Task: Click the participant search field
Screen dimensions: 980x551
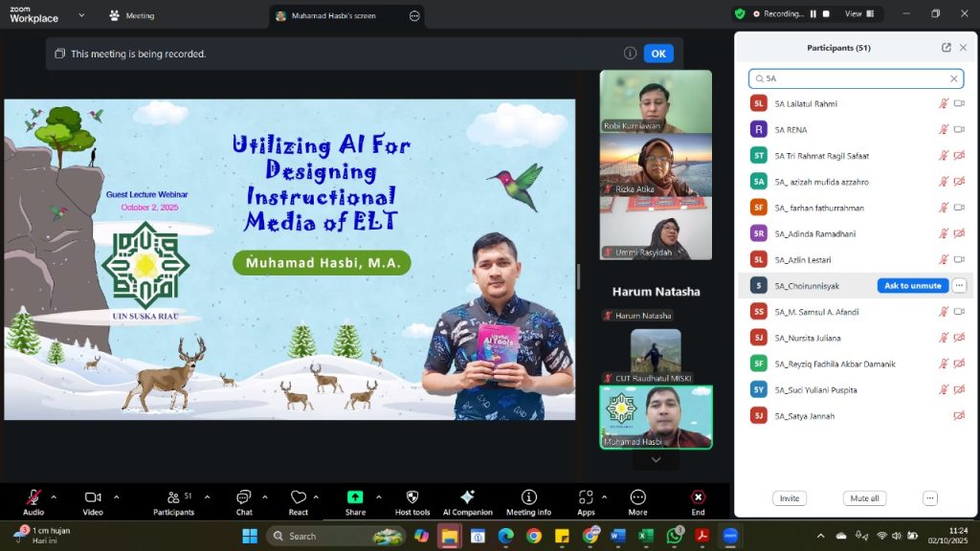Action: (x=852, y=78)
